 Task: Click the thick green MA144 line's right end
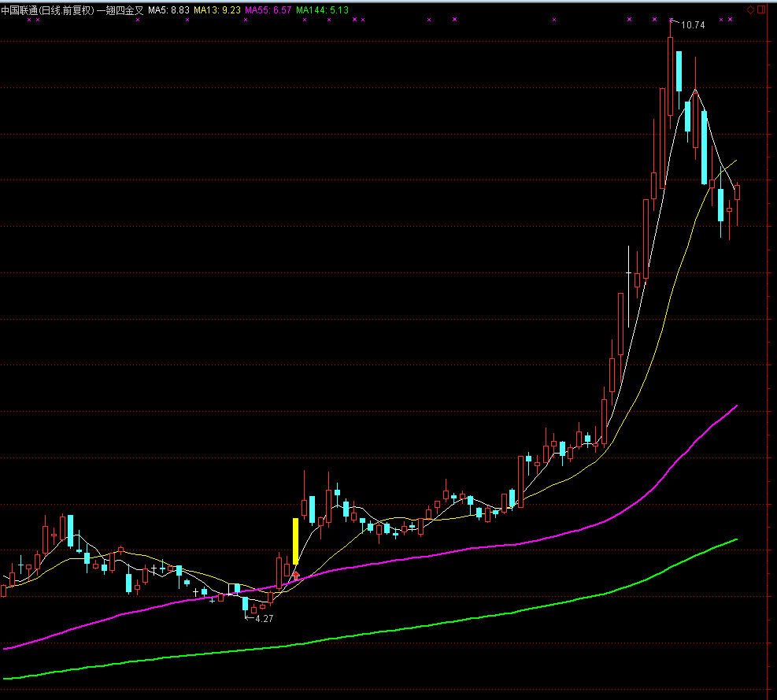click(x=736, y=540)
